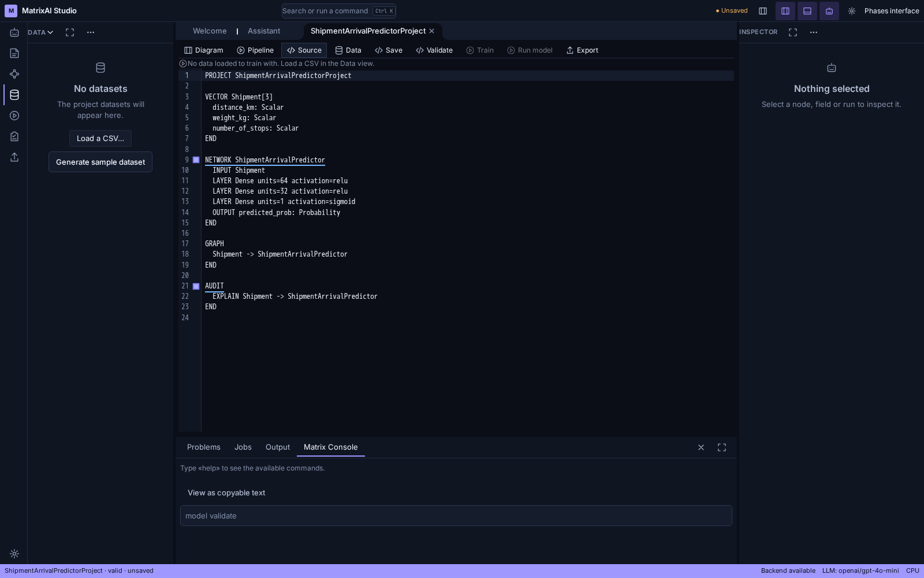Select the ShipmentArrivalPredictorProject tab
Image resolution: width=924 pixels, height=578 pixels.
pyautogui.click(x=368, y=31)
